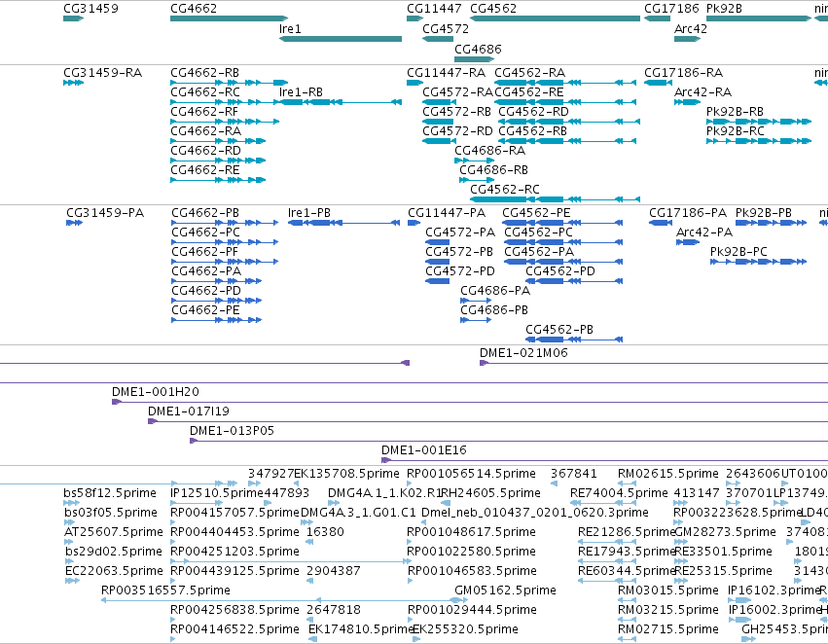The height and width of the screenshot is (644, 828).
Task: Click the CG4572 gene feature
Action: tap(438, 39)
